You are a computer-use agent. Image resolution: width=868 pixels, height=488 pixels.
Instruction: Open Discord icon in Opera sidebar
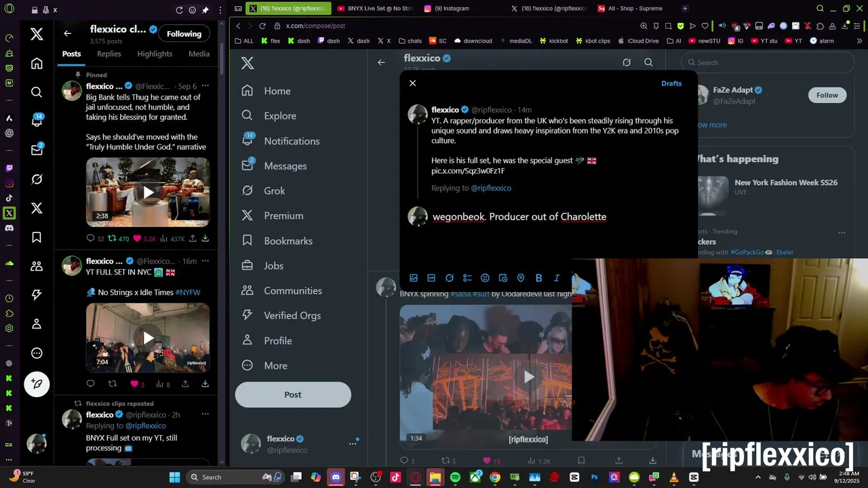(x=9, y=228)
